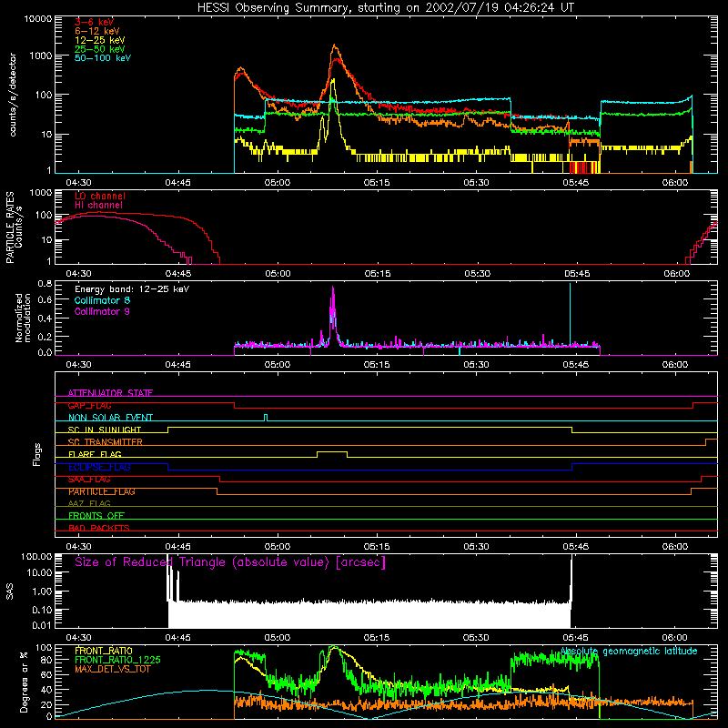This screenshot has width=728, height=728.
Task: Click the Collimator 9 legend label
Action: point(102,311)
